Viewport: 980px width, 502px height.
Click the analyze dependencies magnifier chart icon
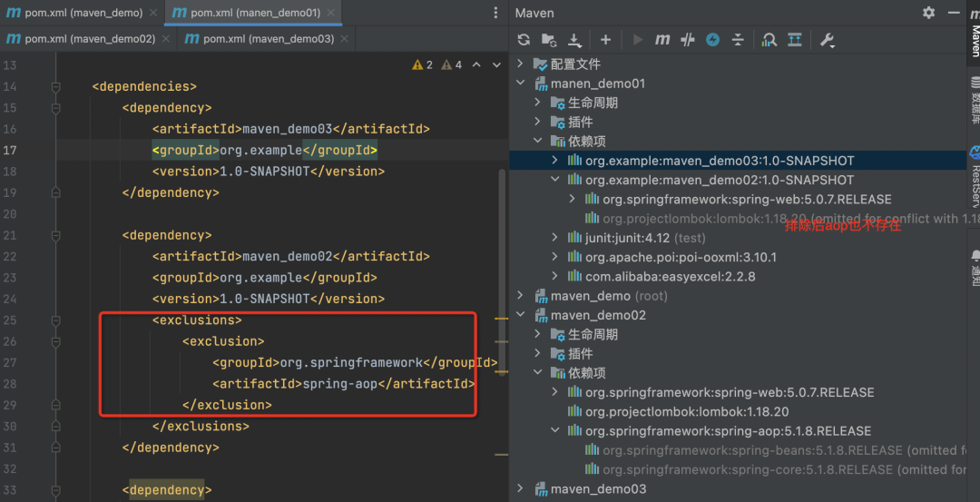coord(769,40)
